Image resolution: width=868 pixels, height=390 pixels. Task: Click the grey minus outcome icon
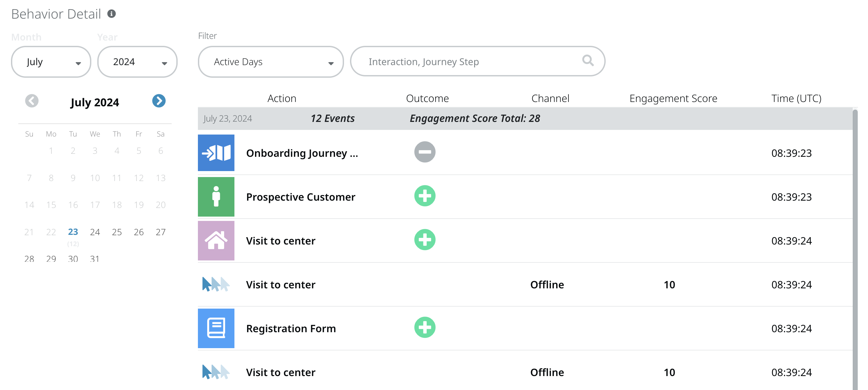coord(425,152)
